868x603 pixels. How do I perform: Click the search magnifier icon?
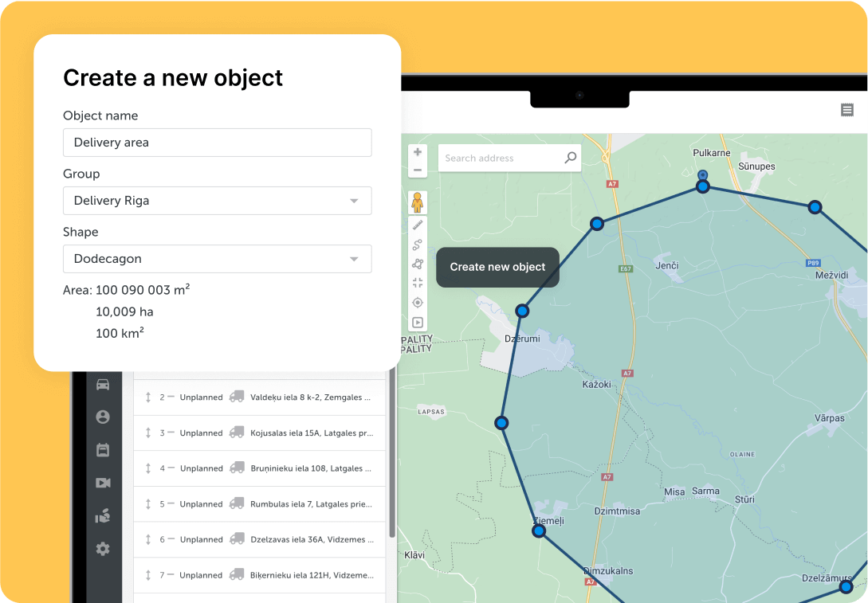point(570,158)
